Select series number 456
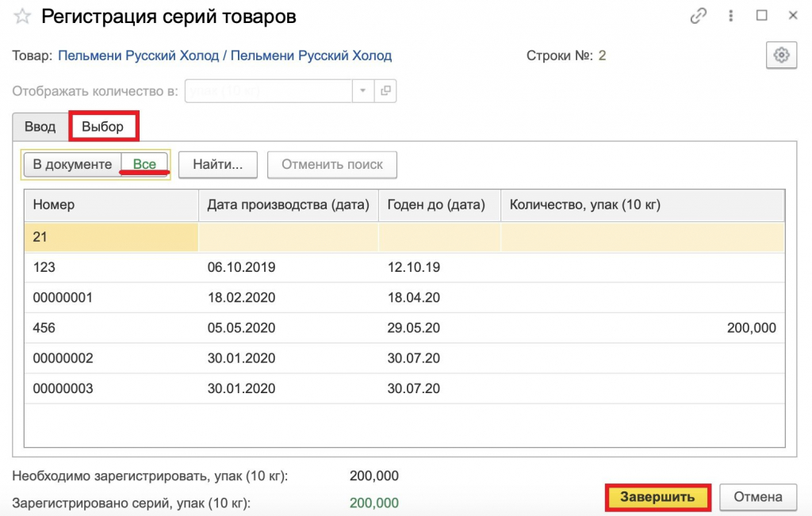This screenshot has height=516, width=812. 44,327
